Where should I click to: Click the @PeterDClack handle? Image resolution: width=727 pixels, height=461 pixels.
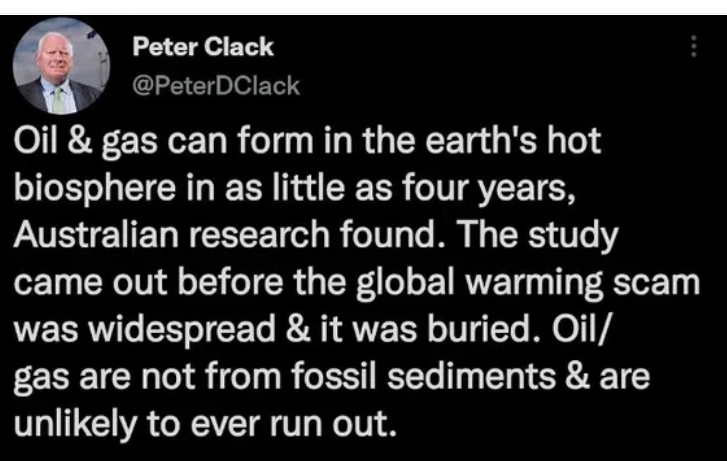point(215,85)
